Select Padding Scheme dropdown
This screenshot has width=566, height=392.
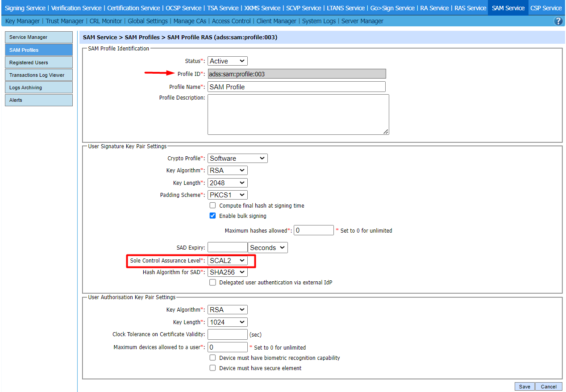[x=227, y=195]
